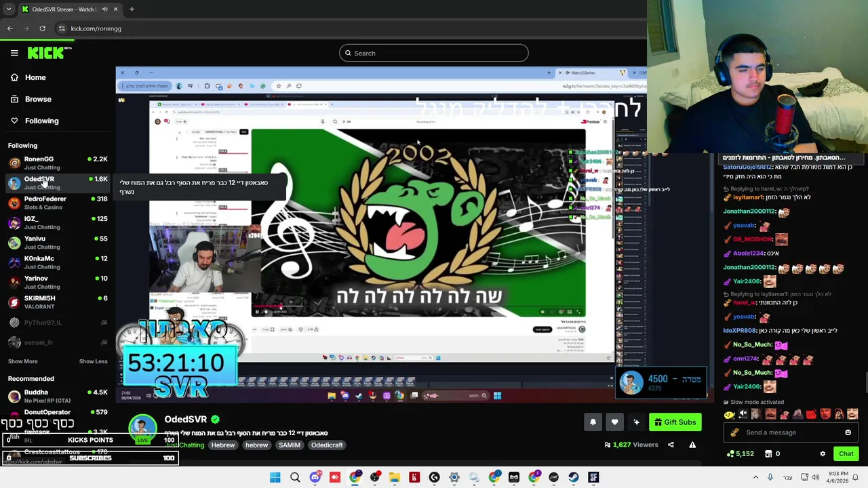868x488 pixels.
Task: Open the OdedSVR channel avatar
Action: pos(143,429)
